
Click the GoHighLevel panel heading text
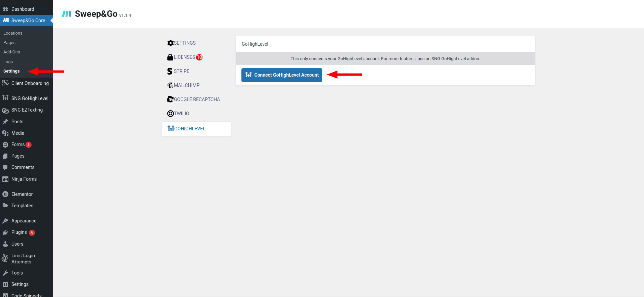(255, 44)
